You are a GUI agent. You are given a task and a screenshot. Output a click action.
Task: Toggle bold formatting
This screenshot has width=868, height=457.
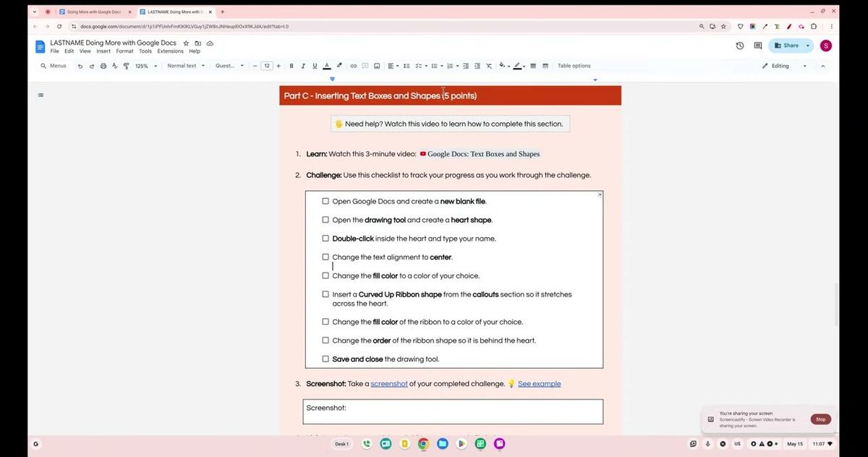click(292, 66)
